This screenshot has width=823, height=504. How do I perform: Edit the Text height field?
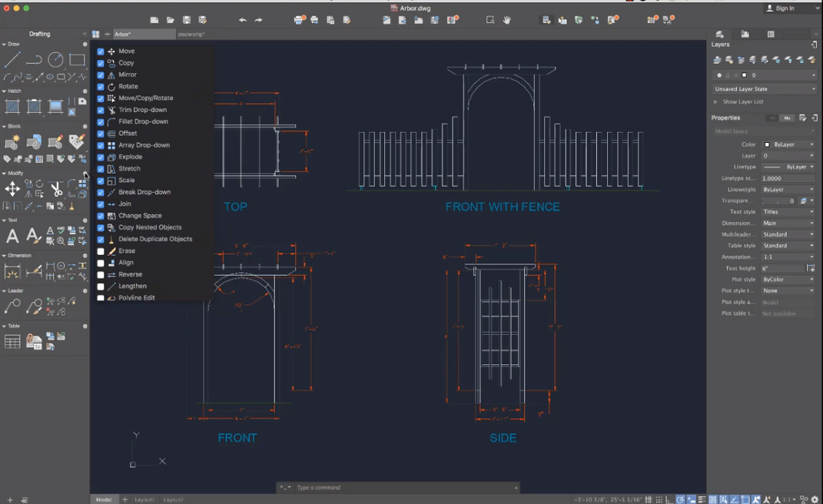[x=783, y=268]
